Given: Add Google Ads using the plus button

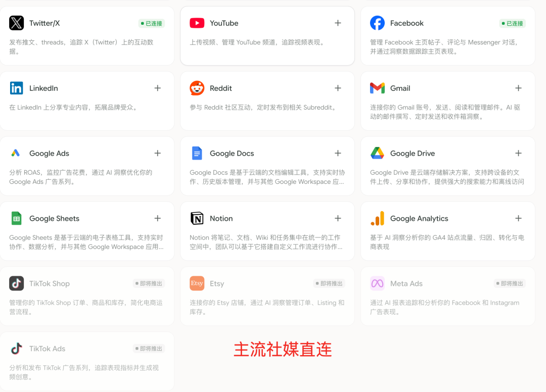Looking at the screenshot, I should pos(157,153).
